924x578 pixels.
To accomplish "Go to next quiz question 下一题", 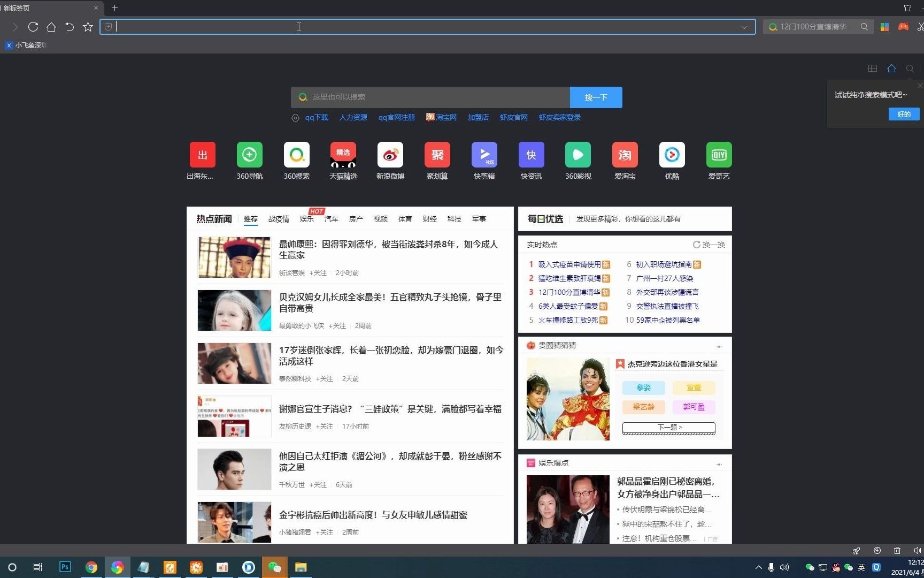I will (669, 428).
